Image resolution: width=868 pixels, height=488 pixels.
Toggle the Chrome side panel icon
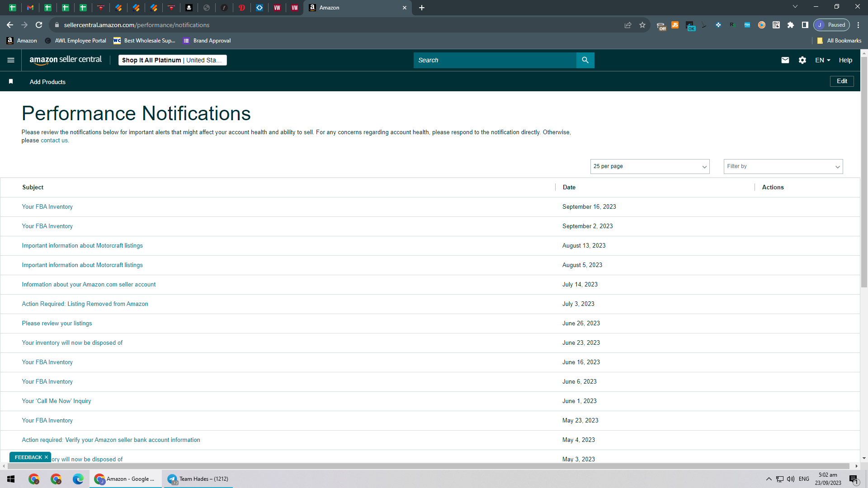(805, 25)
